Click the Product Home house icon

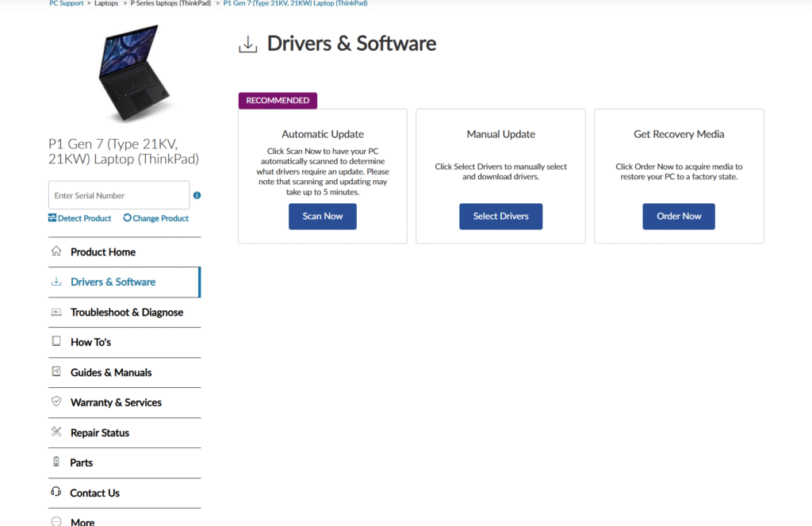click(56, 251)
